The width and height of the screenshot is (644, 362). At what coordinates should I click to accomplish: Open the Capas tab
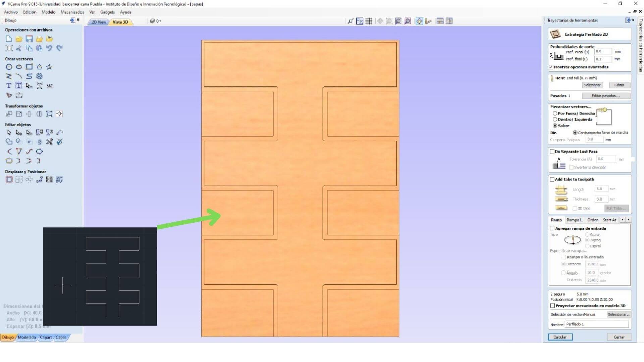point(61,337)
